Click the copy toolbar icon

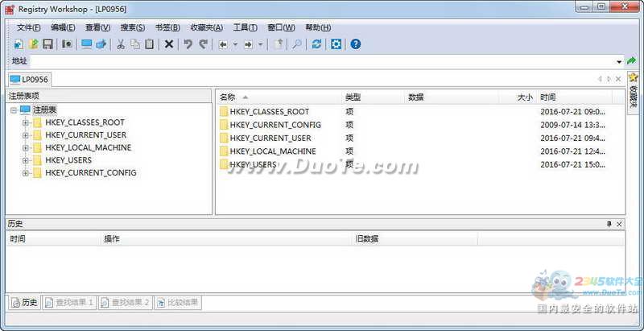pos(135,44)
